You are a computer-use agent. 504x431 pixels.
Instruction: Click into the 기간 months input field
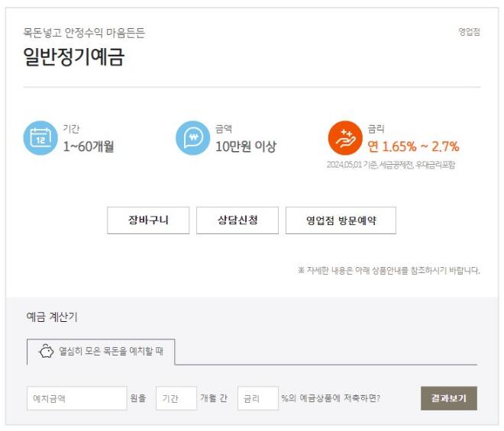pyautogui.click(x=176, y=398)
